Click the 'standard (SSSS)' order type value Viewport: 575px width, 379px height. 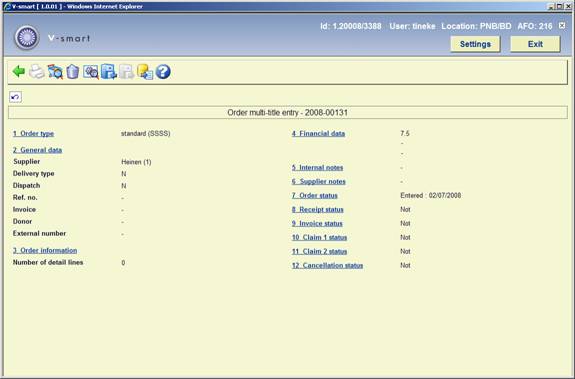(x=146, y=133)
